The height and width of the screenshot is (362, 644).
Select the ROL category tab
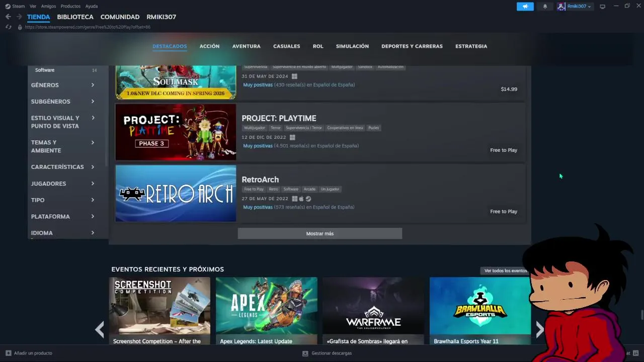318,46
